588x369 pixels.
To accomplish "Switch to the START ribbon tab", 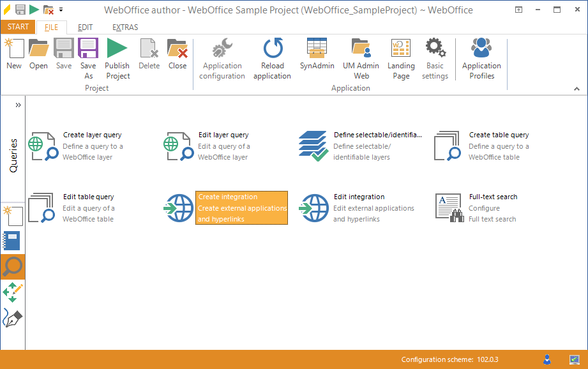I will point(17,27).
